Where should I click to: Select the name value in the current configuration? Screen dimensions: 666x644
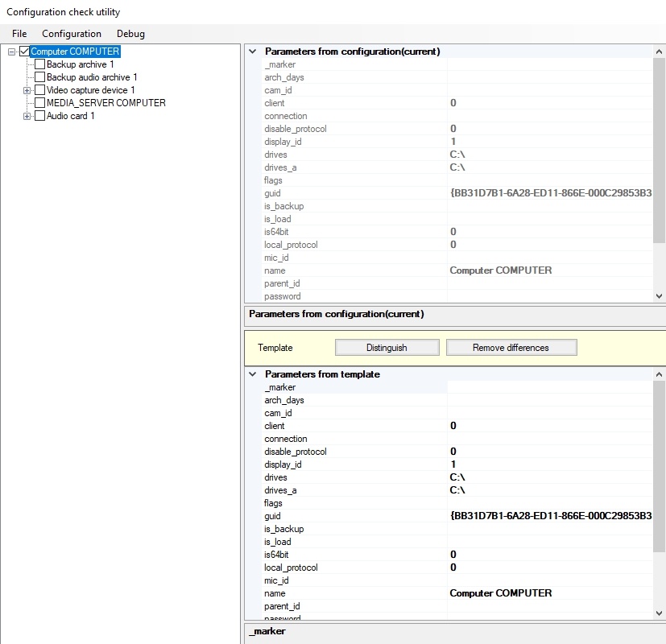[x=501, y=270]
